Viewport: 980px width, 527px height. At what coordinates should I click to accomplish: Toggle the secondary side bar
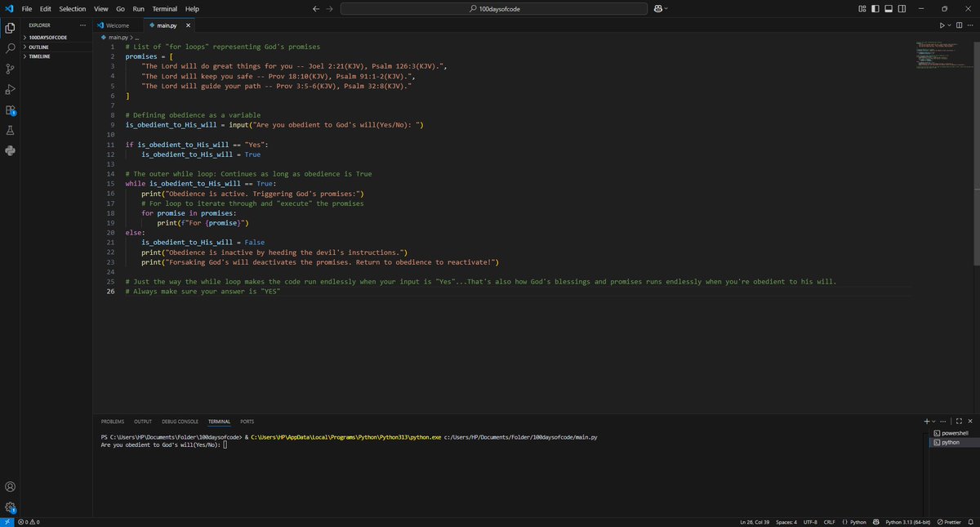point(902,8)
